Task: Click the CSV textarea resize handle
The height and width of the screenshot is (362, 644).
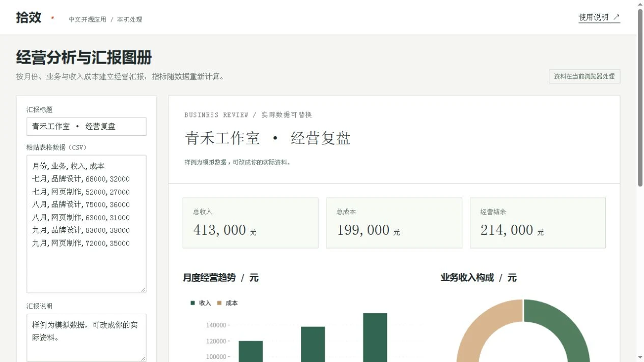Action: [143, 290]
